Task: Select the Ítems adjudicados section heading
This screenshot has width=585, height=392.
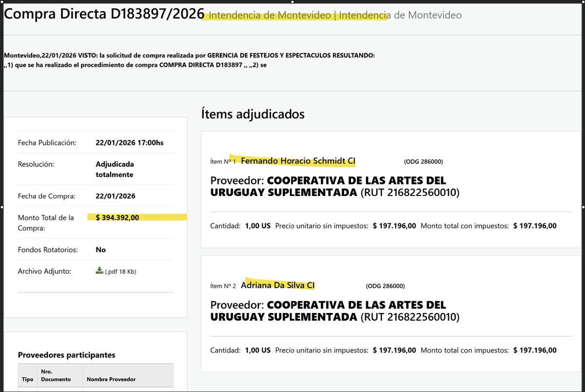Action: click(253, 114)
